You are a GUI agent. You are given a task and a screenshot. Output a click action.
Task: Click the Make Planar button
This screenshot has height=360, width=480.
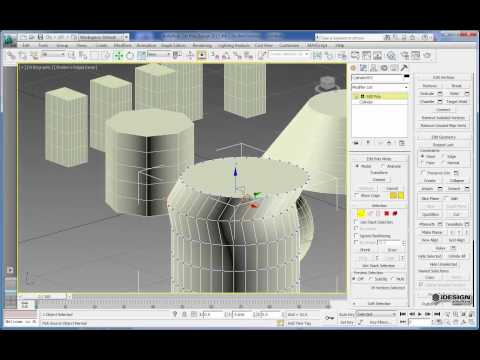pyautogui.click(x=432, y=232)
